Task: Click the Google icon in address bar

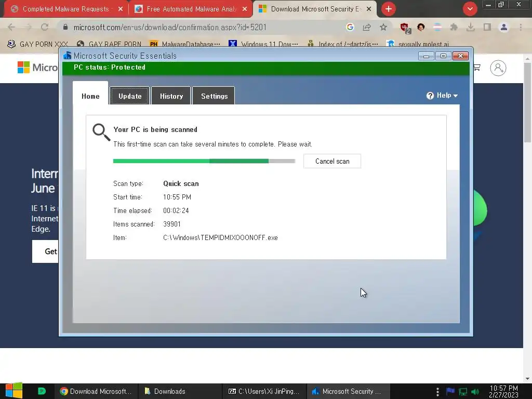Action: 350,27
